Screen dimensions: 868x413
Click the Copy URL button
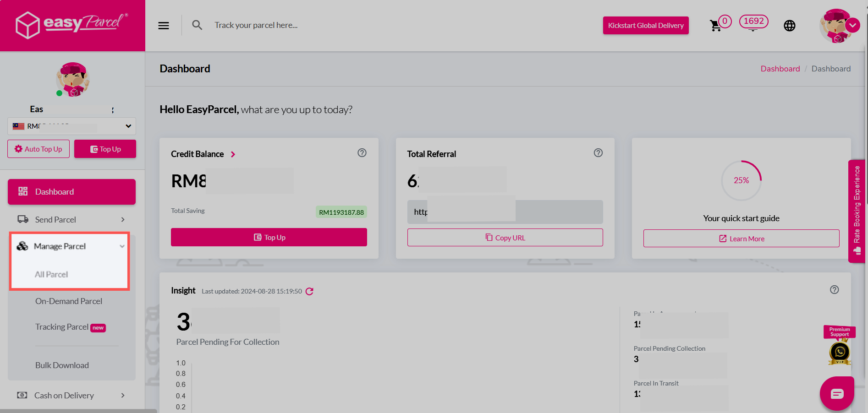coord(505,238)
